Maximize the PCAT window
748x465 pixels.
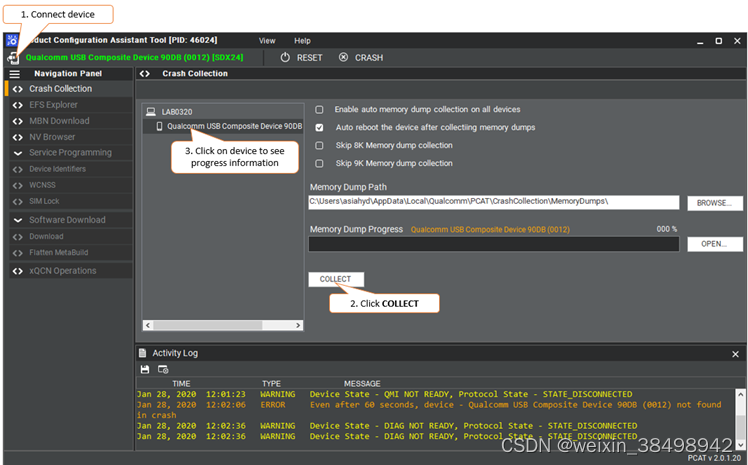point(718,41)
